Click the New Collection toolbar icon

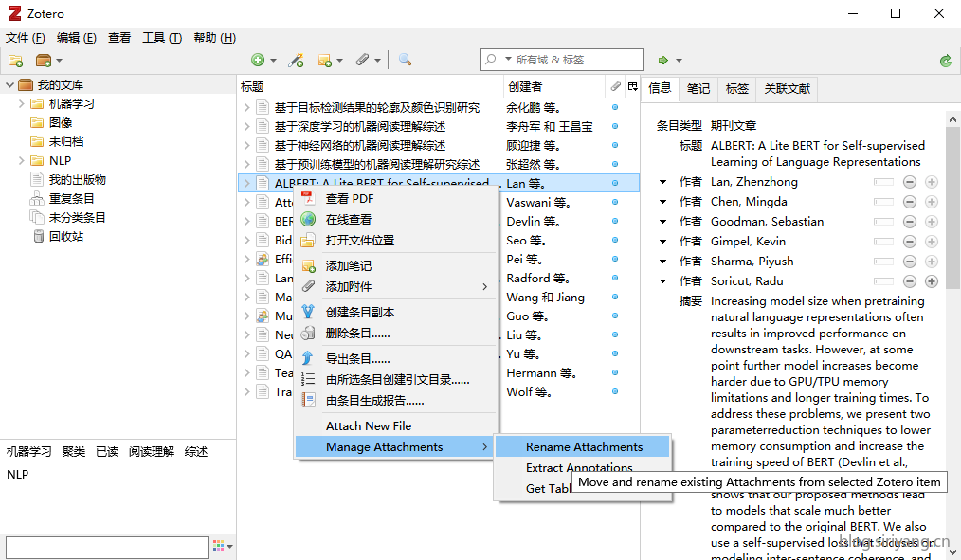coord(15,60)
